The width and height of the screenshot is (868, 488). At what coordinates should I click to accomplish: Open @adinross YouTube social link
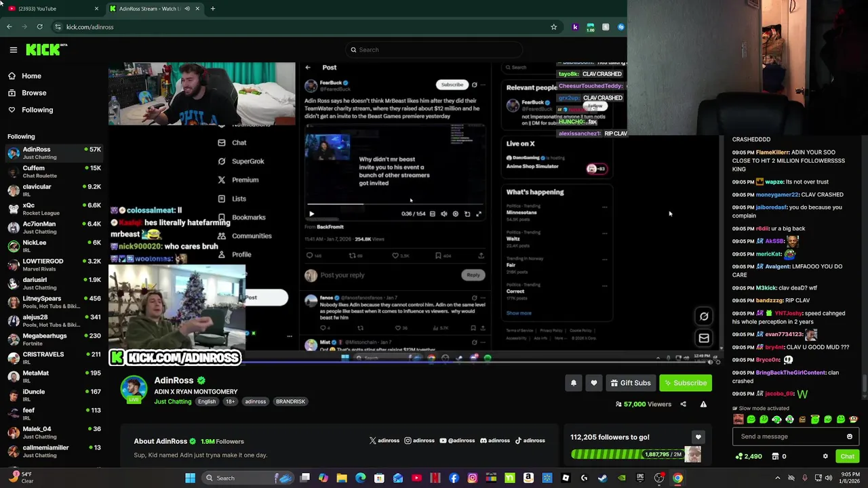(457, 441)
